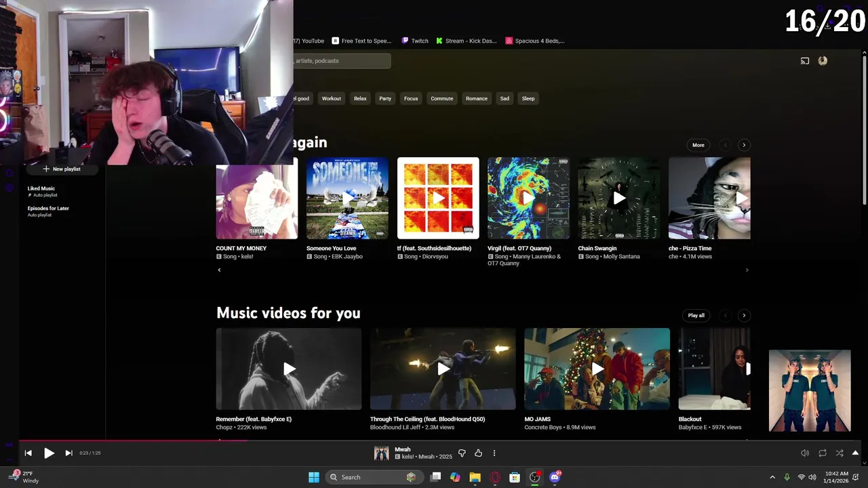The width and height of the screenshot is (868, 488).
Task: Open the Twitch bookmark
Action: coord(415,41)
